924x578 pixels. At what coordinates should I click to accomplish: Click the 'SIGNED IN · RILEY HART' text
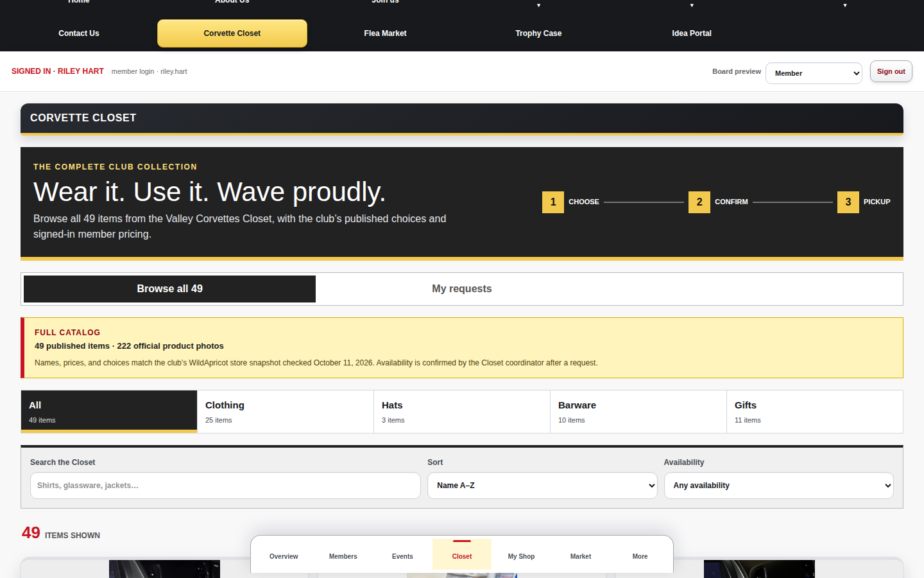tap(58, 71)
